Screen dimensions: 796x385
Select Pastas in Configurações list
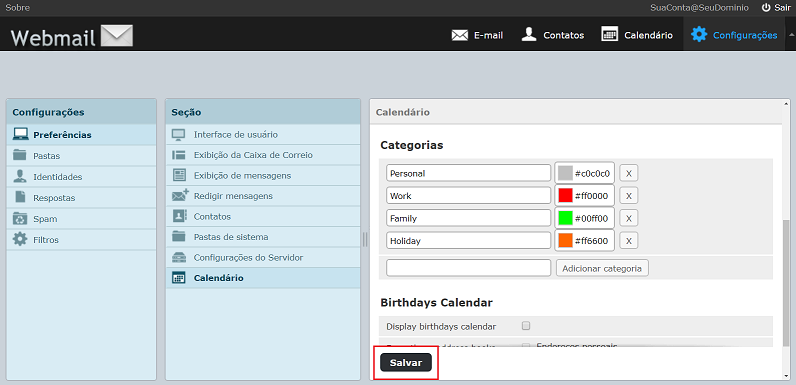81,156
